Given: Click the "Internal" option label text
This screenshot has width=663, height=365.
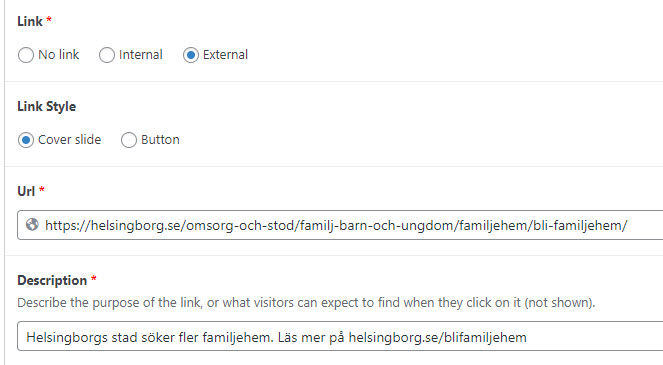Looking at the screenshot, I should coord(140,55).
